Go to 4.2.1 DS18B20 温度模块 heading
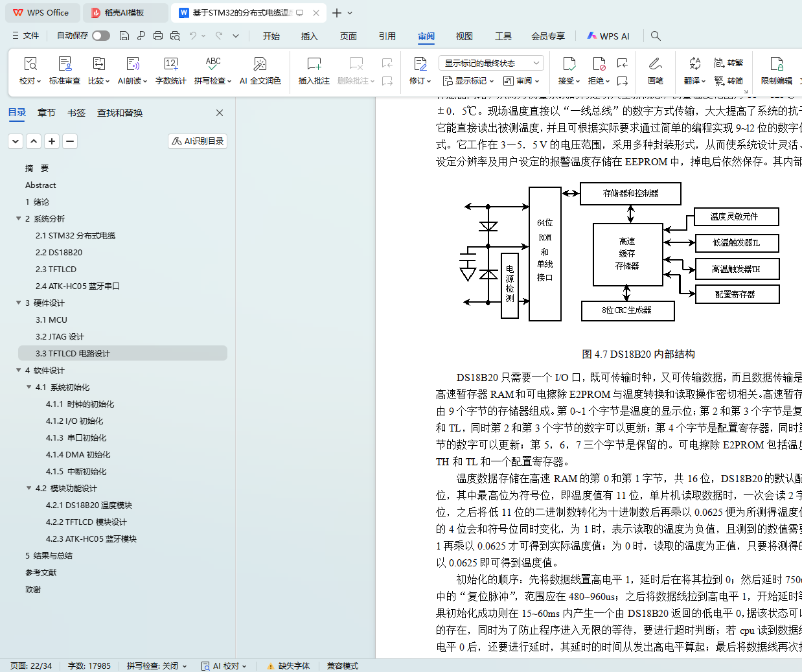This screenshot has width=802, height=672. 89,505
